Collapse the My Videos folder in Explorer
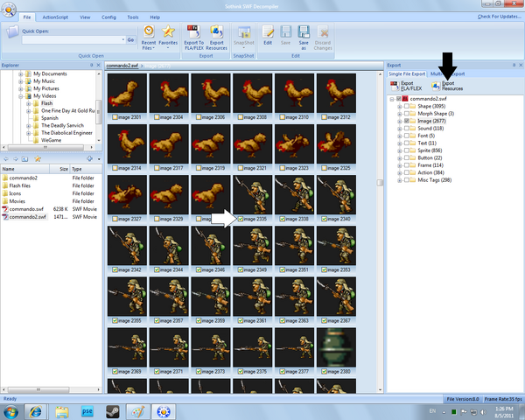This screenshot has width=525, height=420. point(21,96)
